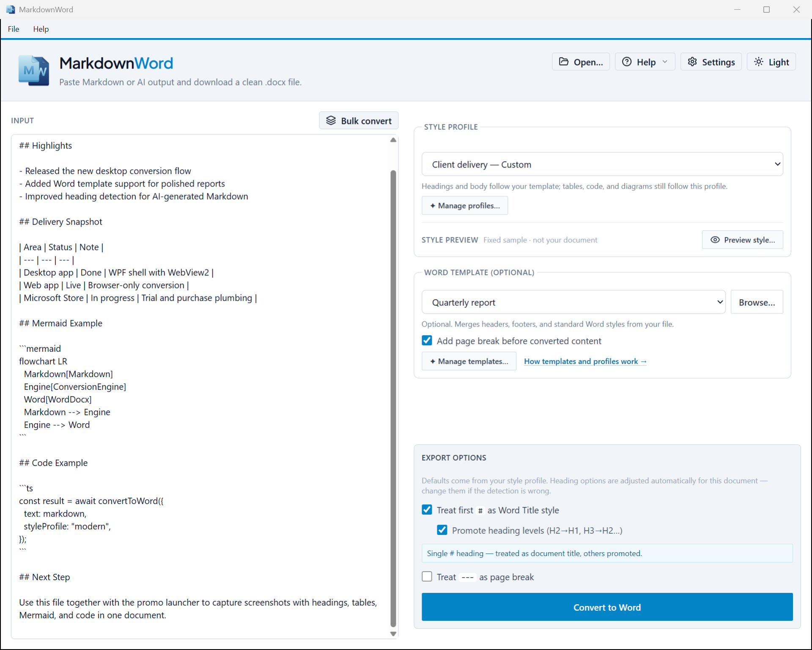Click 'Released the new desktop conversion flow' line

tap(105, 171)
